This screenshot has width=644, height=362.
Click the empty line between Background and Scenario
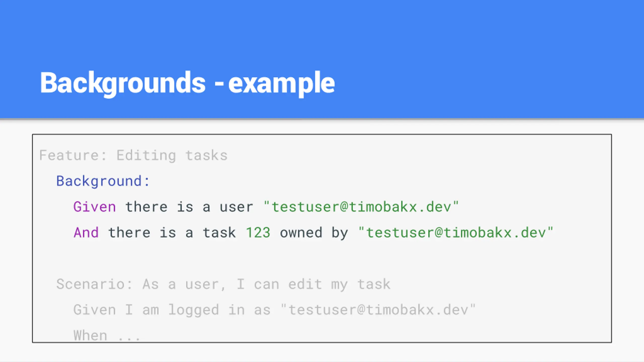pyautogui.click(x=322, y=258)
